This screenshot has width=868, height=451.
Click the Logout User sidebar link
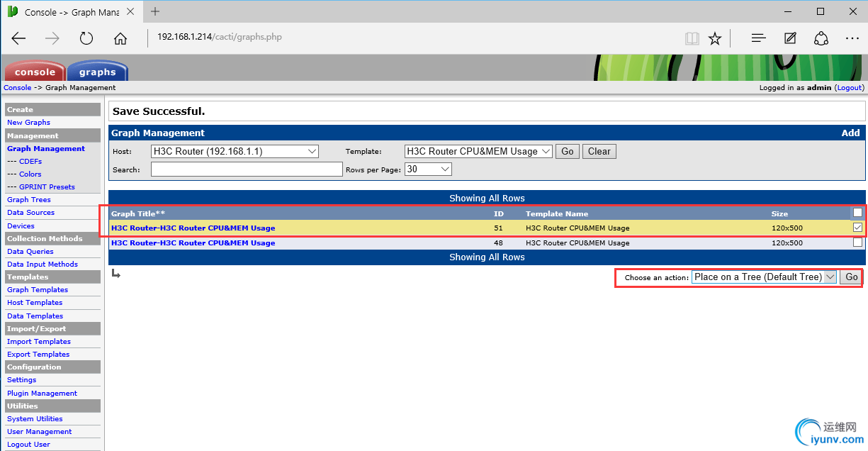pos(28,445)
